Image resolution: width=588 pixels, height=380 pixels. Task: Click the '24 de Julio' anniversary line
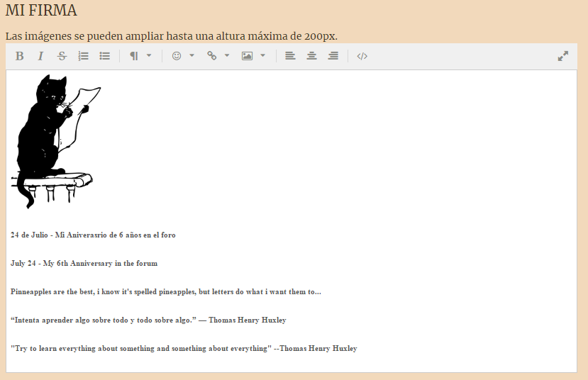[93, 235]
